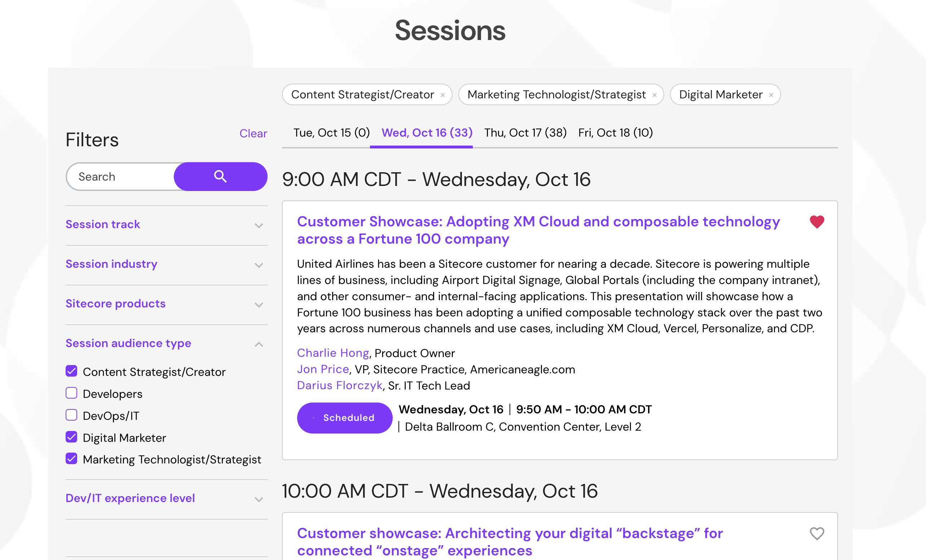Expand the Sitecore products filter

(167, 304)
